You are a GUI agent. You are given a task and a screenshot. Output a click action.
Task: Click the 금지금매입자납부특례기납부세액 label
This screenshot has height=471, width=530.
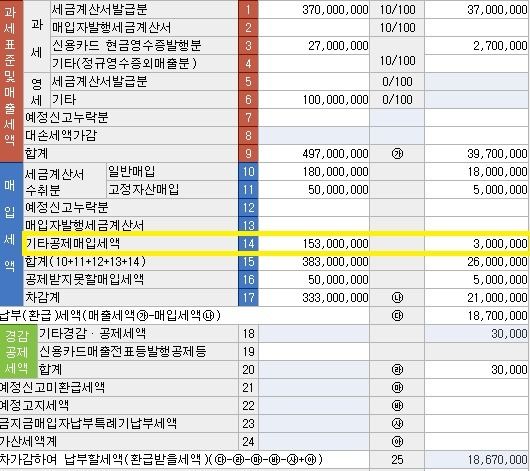coord(88,423)
